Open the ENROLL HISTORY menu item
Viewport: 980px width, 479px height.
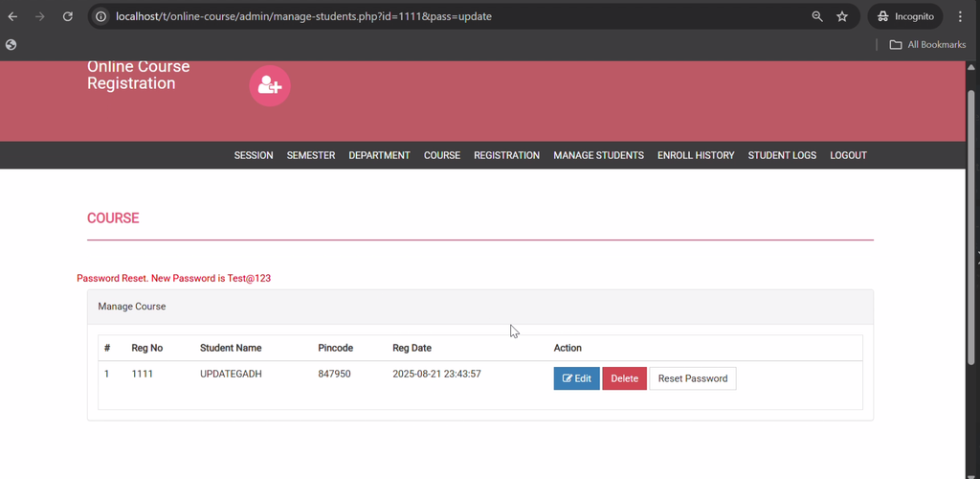pos(696,155)
